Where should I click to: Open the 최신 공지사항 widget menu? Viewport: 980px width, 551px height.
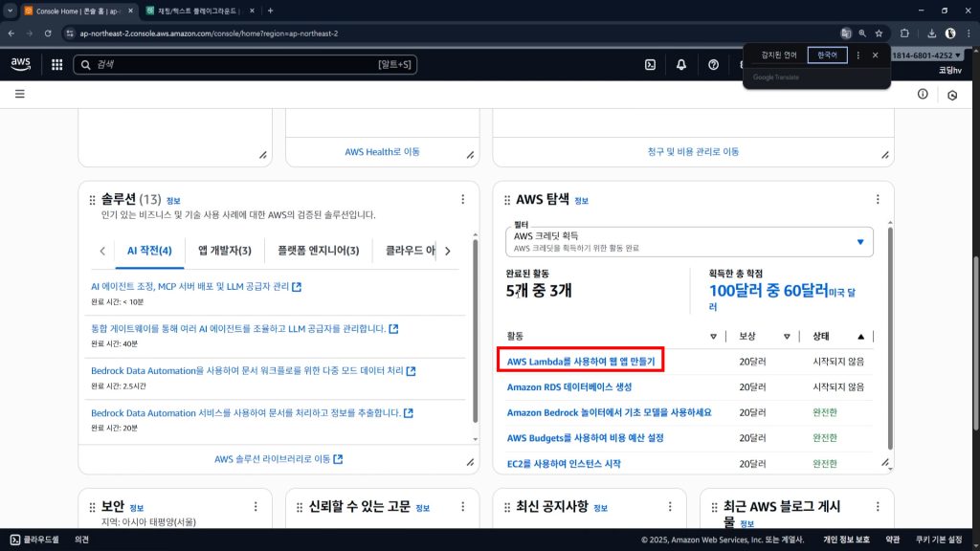pyautogui.click(x=670, y=507)
